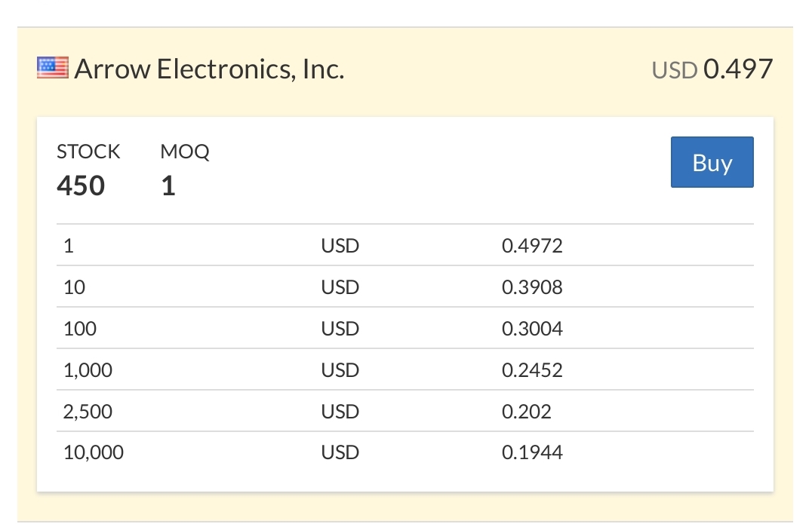812x524 pixels.
Task: Click the 0.4972 unit price
Action: 532,246
